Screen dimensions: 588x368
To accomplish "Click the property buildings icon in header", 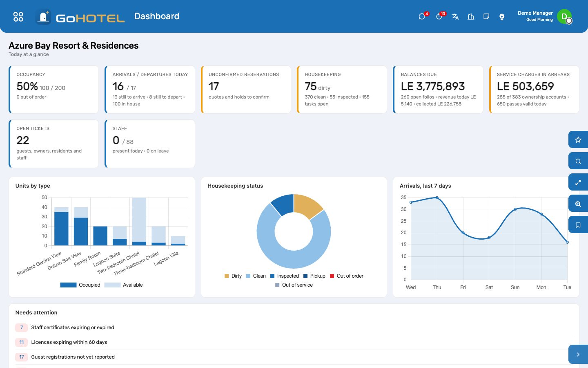I will click(x=471, y=17).
